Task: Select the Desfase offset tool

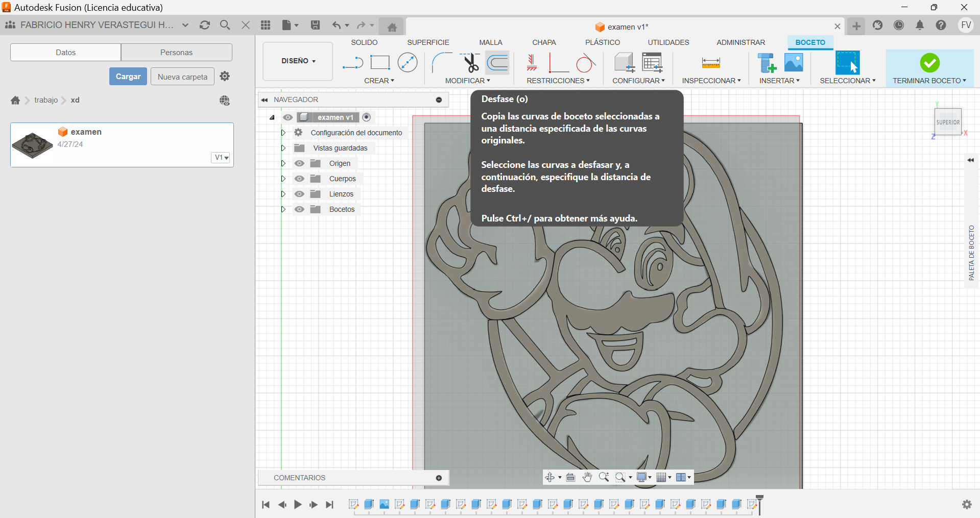Action: [497, 63]
